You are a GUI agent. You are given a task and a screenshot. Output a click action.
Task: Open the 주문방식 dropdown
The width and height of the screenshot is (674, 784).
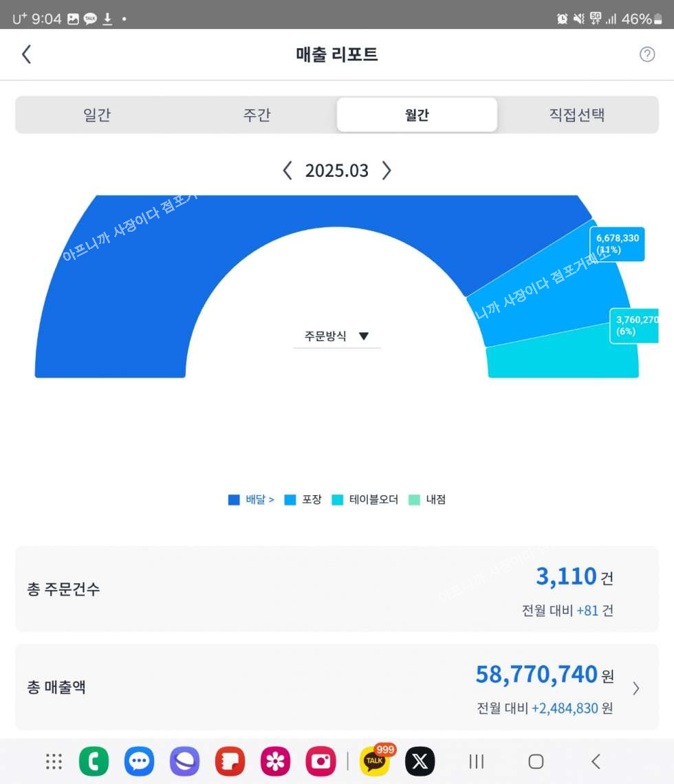[337, 336]
